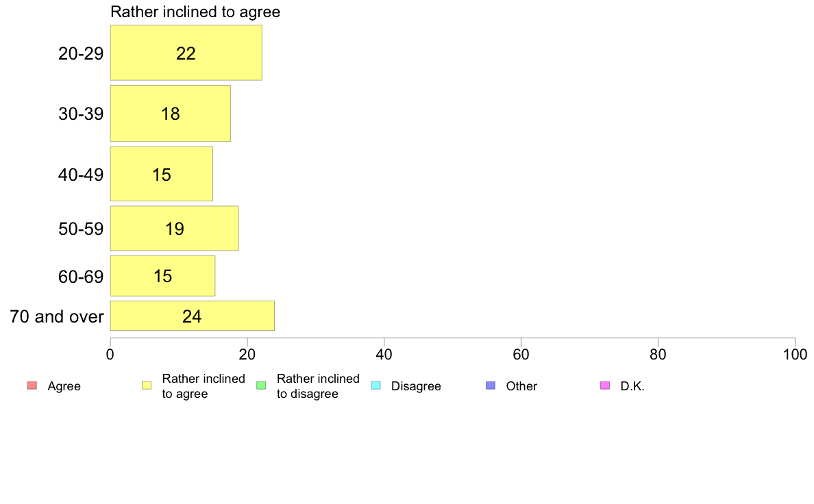
Task: Click the blue Other legend swatch
Action: tap(491, 386)
